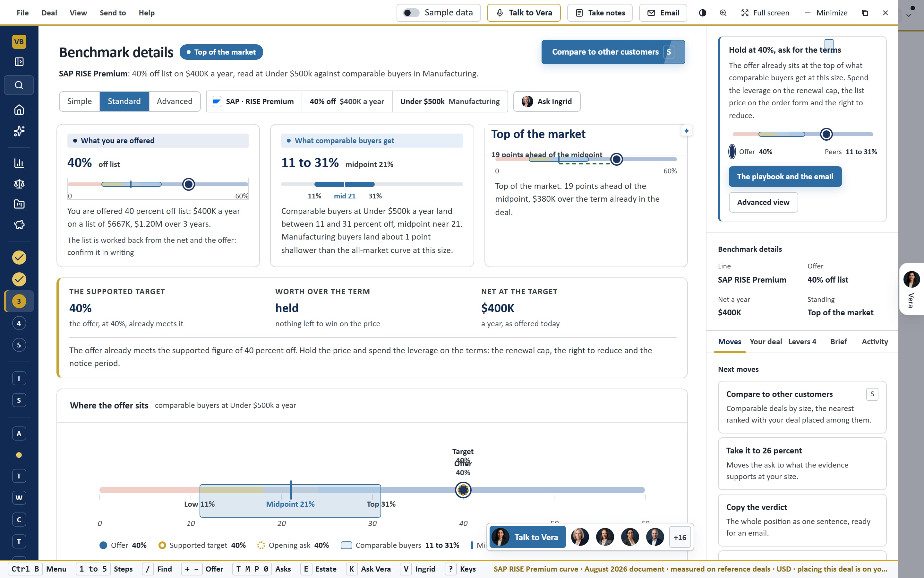This screenshot has height=578, width=924.
Task: Open the View menu
Action: [x=78, y=13]
